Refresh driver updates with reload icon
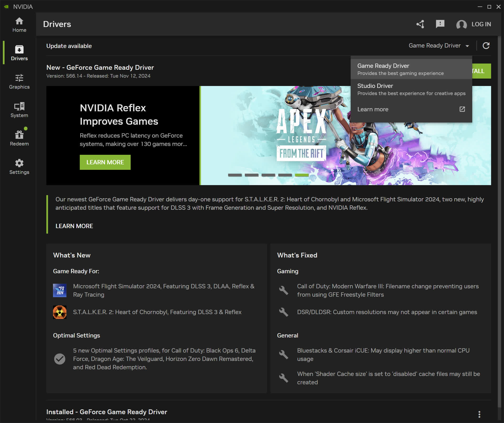The width and height of the screenshot is (504, 423). [x=486, y=46]
